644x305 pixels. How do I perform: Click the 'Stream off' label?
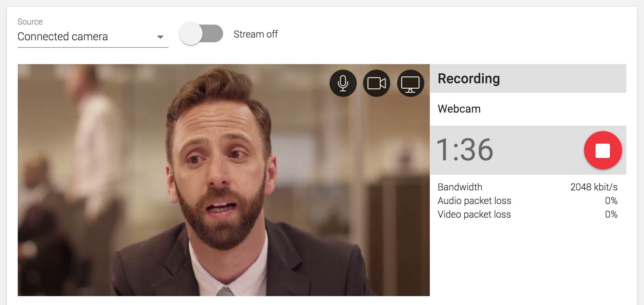255,34
